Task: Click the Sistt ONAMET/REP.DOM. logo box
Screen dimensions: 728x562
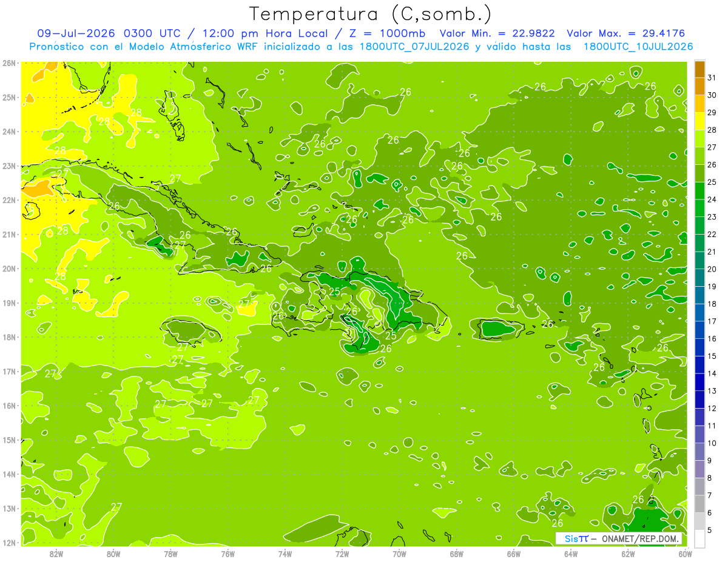Action: 619,538
